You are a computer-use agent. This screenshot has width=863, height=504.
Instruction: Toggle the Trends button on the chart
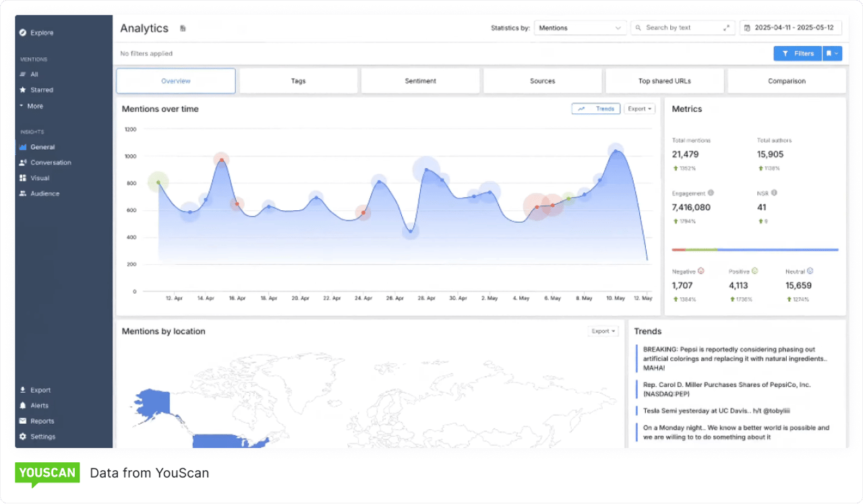(596, 108)
